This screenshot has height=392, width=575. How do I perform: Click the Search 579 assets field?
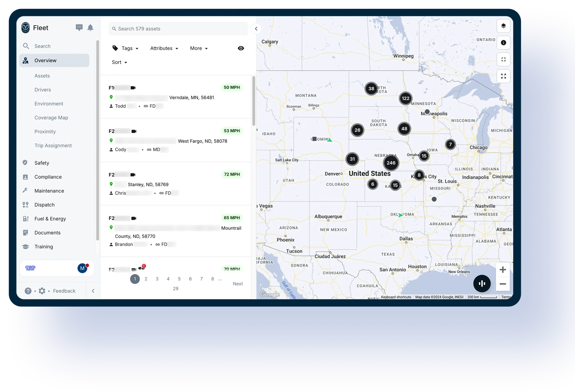click(x=178, y=29)
